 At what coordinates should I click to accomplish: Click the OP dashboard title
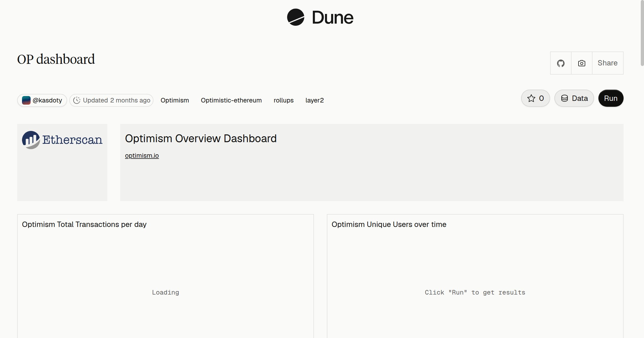point(56,59)
